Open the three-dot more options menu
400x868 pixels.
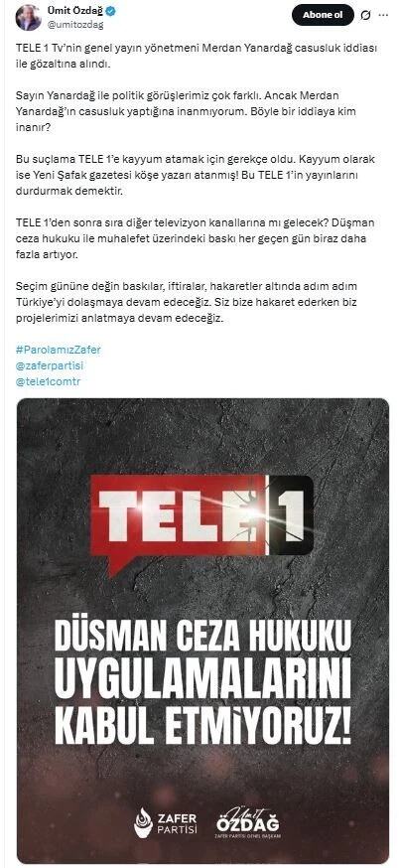click(x=383, y=16)
